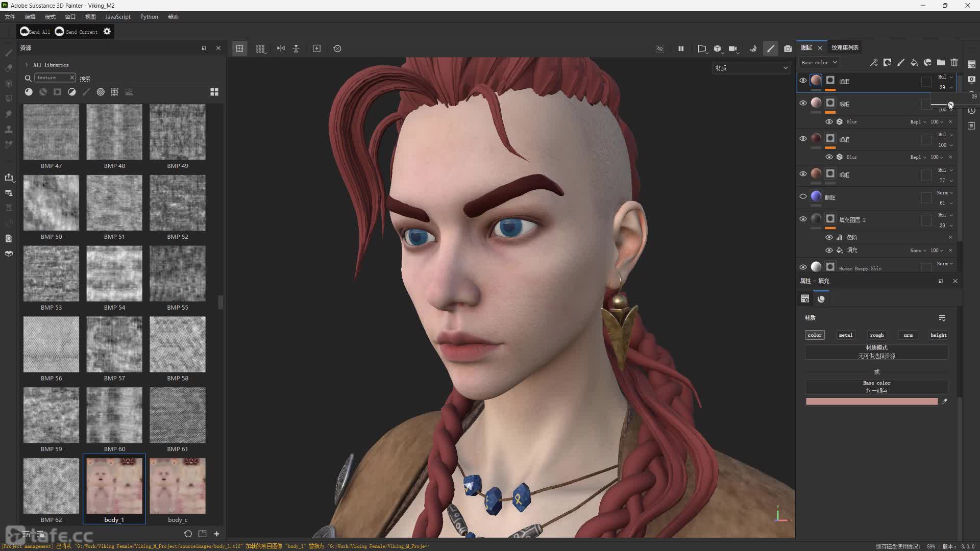Pick color with the eyedropper icon

point(944,402)
